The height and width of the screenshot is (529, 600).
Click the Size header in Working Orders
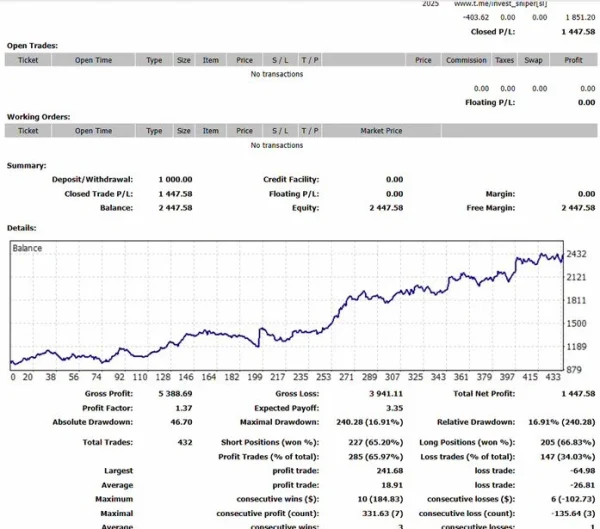coord(184,131)
